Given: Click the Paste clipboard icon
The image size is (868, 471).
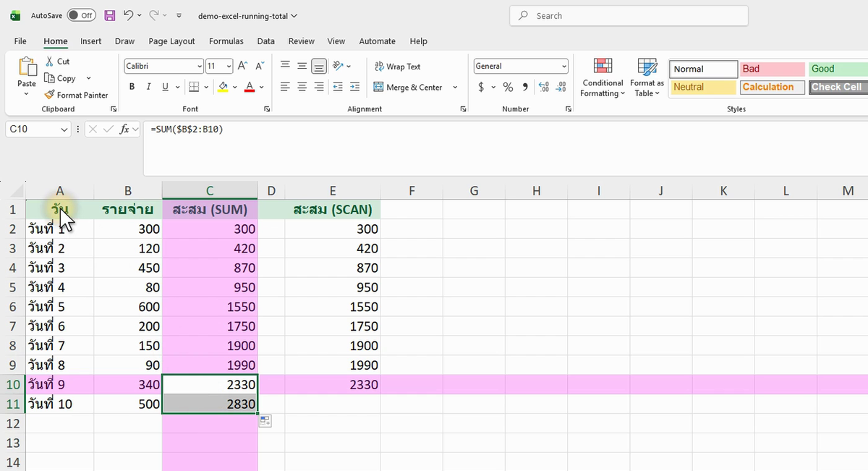Looking at the screenshot, I should coord(27,67).
